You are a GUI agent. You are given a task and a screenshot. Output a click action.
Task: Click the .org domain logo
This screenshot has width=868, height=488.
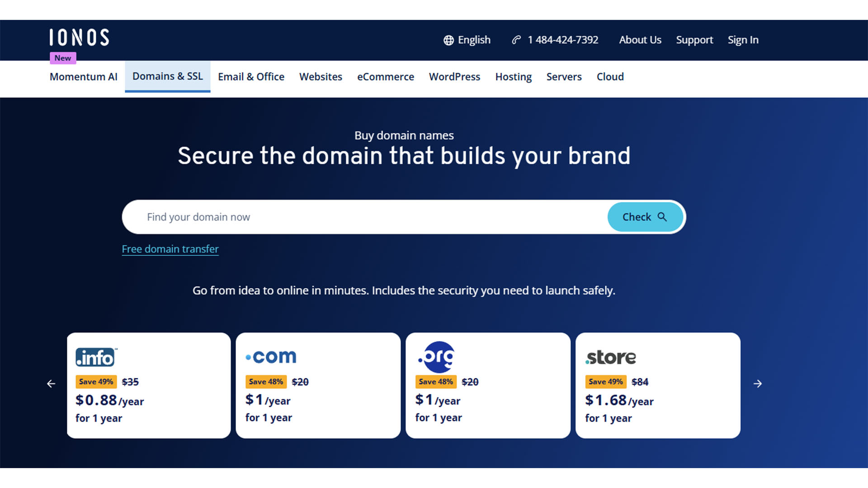[436, 357]
